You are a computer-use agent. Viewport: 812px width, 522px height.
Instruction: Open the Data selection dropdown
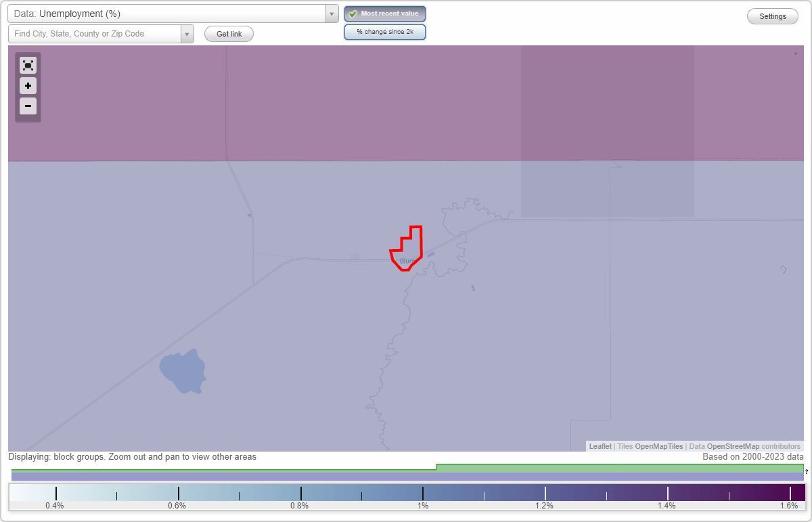331,13
